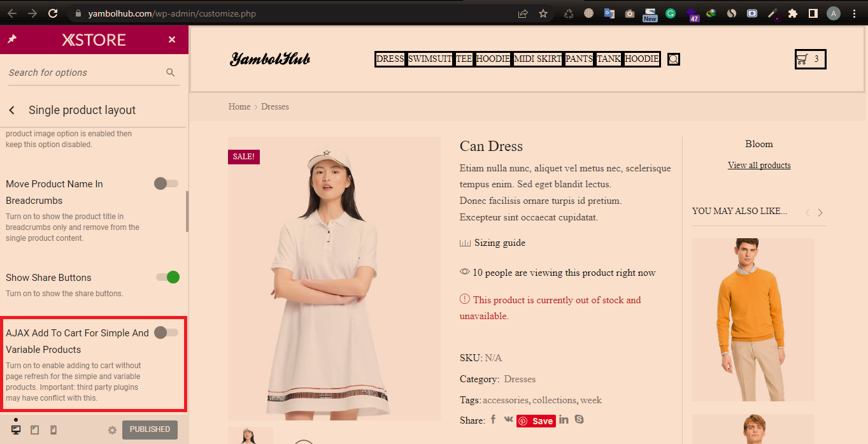
Task: Open the orange sweater product thumbnail
Action: 753,320
